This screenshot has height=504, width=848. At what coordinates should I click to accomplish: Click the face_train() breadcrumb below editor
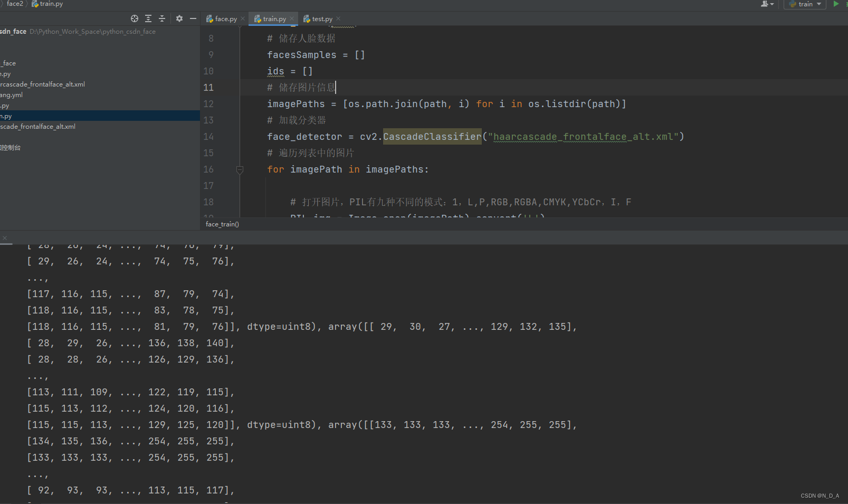coord(222,224)
